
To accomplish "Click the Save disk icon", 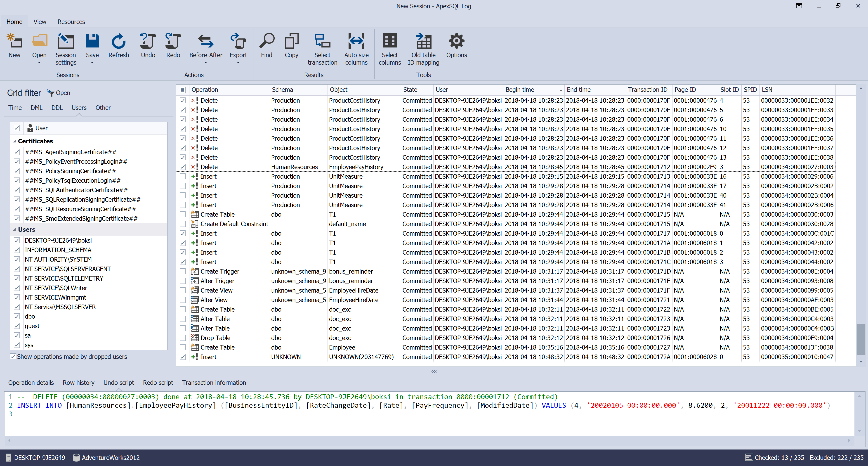I will pos(92,41).
